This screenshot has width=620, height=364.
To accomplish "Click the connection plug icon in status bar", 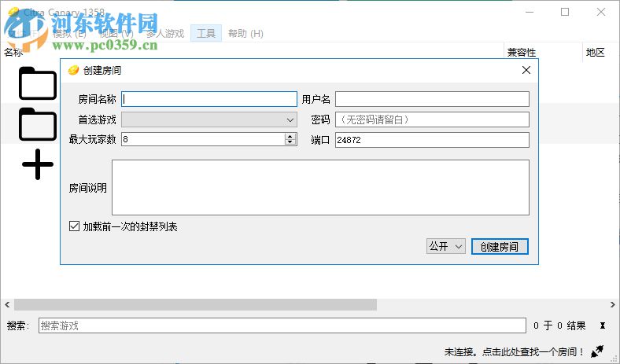I will [597, 351].
